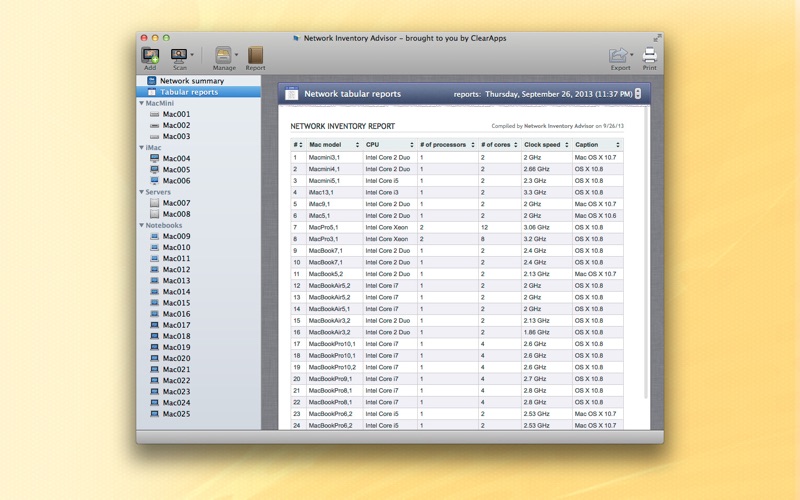Sort by CPU column header

coord(390,145)
